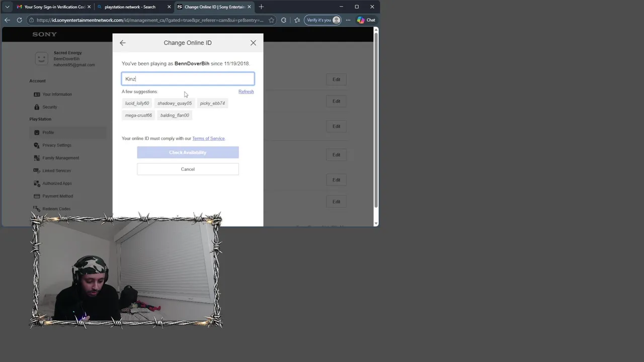Open Your Information in the sidebar
This screenshot has height=362, width=644.
tap(57, 95)
